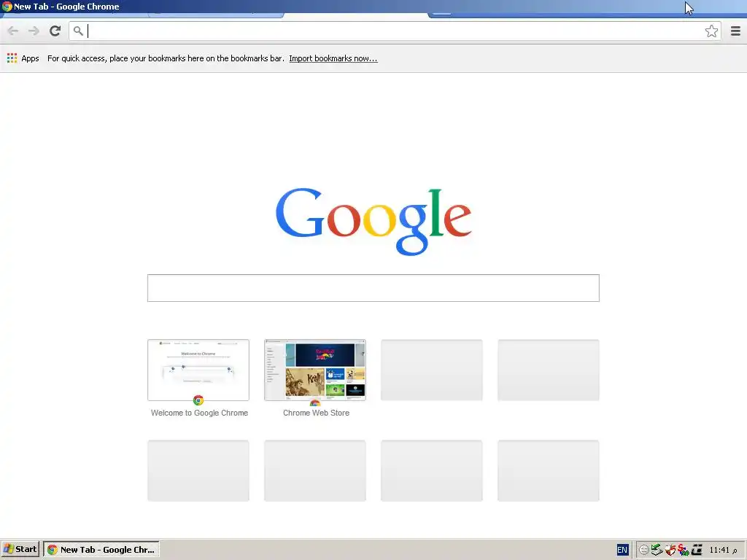Open the Apps shortcut in bookmarks bar
Screen dimensions: 747x560
(x=23, y=58)
